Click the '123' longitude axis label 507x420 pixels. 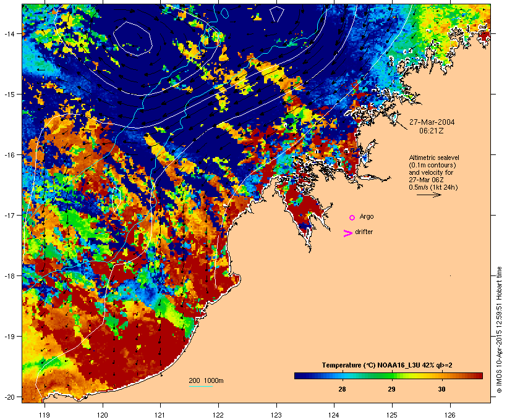(x=276, y=415)
